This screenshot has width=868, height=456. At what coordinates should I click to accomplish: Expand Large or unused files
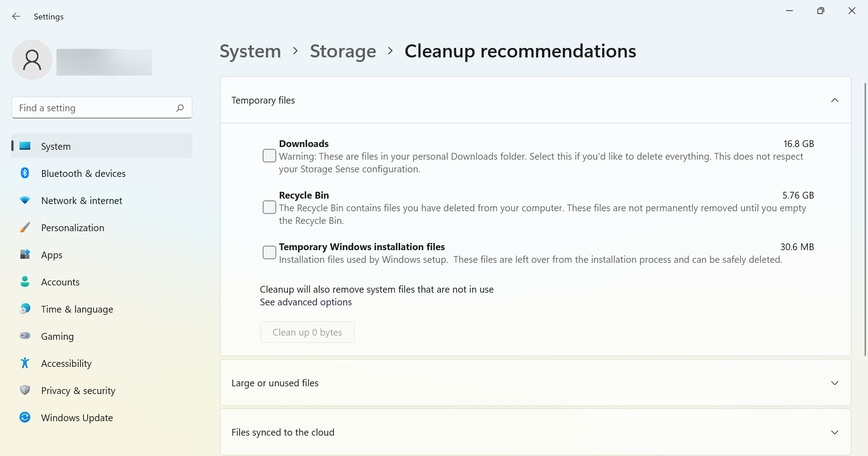[x=535, y=383]
